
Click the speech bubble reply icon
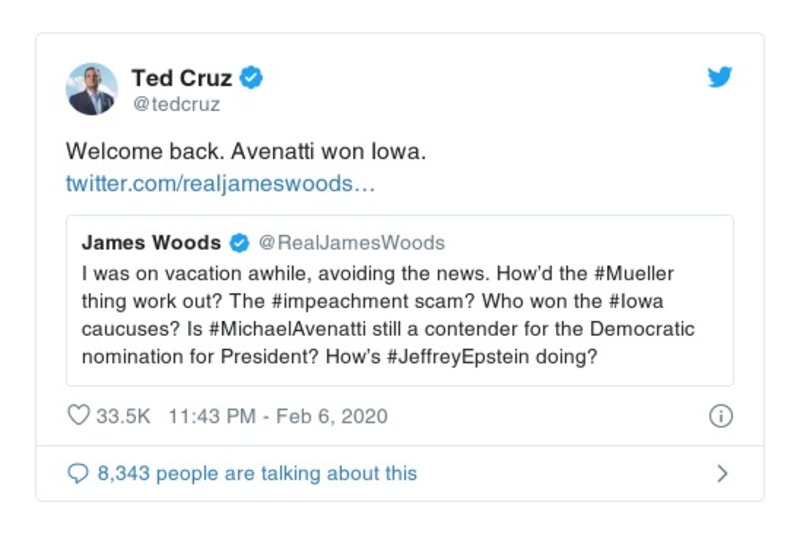pyautogui.click(x=78, y=473)
